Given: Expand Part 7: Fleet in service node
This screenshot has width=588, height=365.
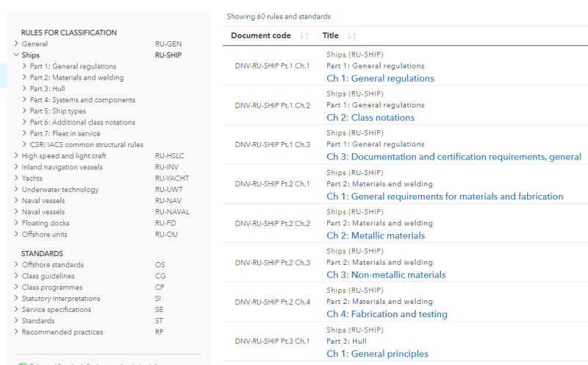Looking at the screenshot, I should (x=24, y=133).
